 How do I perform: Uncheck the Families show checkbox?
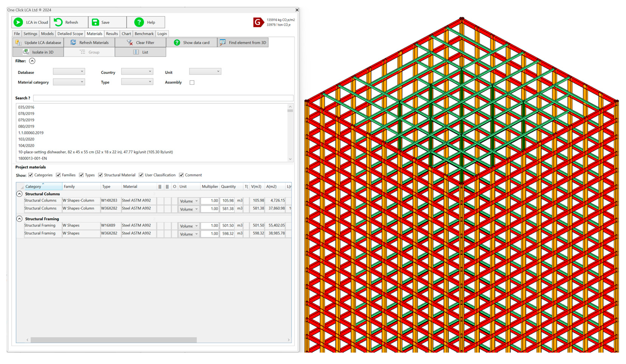pyautogui.click(x=58, y=175)
